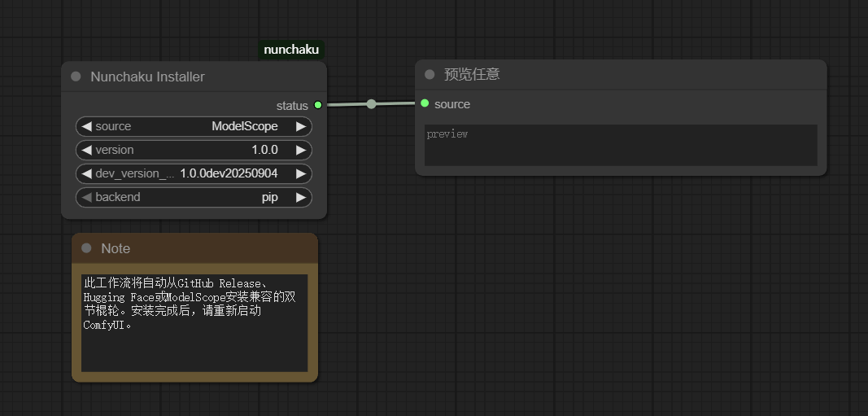868x416 pixels.
Task: Click the nunchaku badge above the node
Action: (292, 50)
